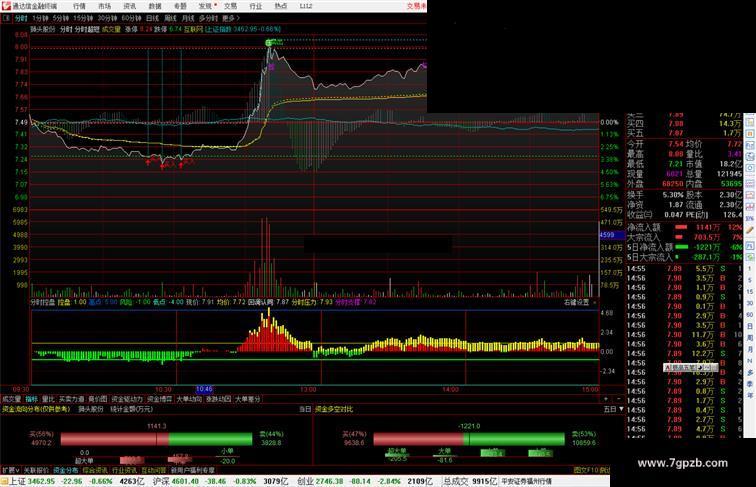Open the 综合资讯 bottom tab
The width and height of the screenshot is (756, 487).
pos(95,470)
